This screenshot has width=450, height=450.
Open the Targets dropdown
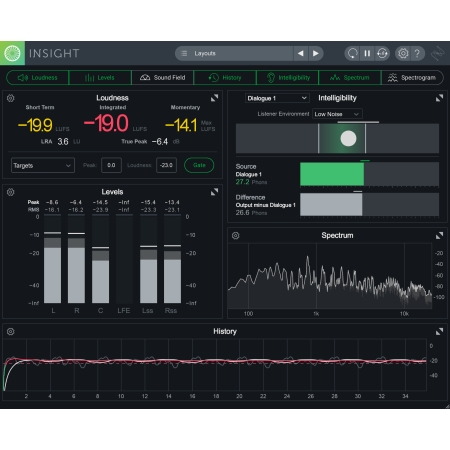(x=43, y=165)
